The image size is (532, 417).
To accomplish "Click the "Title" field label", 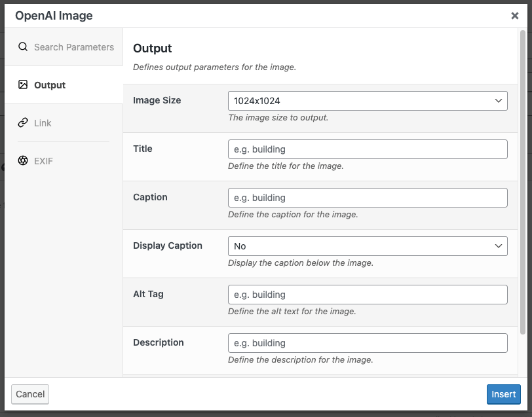I will pos(143,149).
